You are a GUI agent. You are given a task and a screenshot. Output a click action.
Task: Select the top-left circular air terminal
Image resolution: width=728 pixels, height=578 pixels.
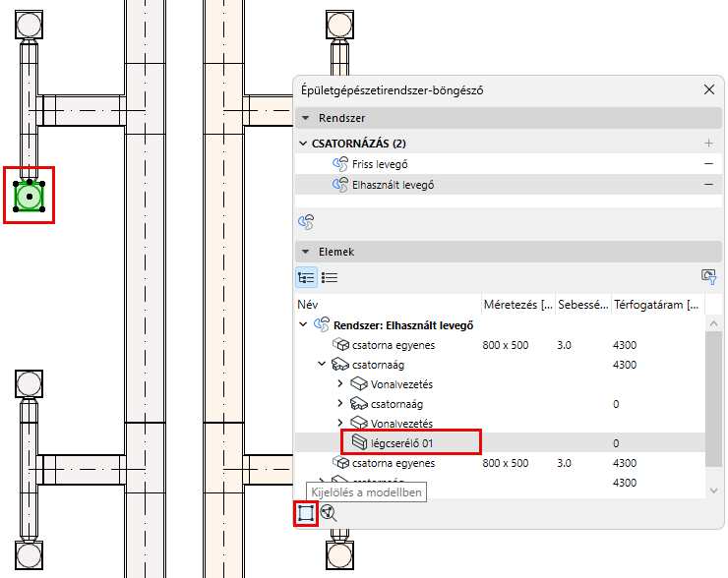30,25
